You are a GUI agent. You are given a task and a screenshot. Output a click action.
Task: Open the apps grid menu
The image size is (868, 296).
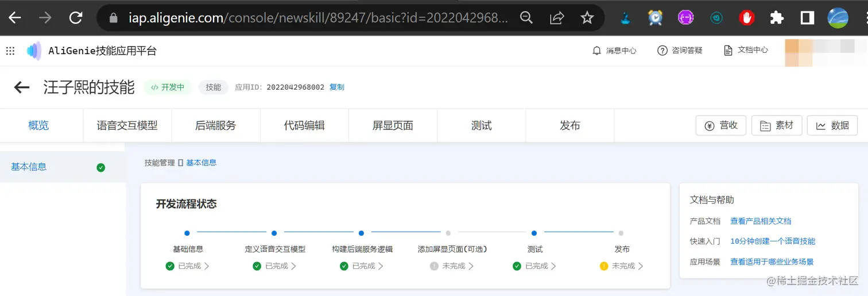10,51
